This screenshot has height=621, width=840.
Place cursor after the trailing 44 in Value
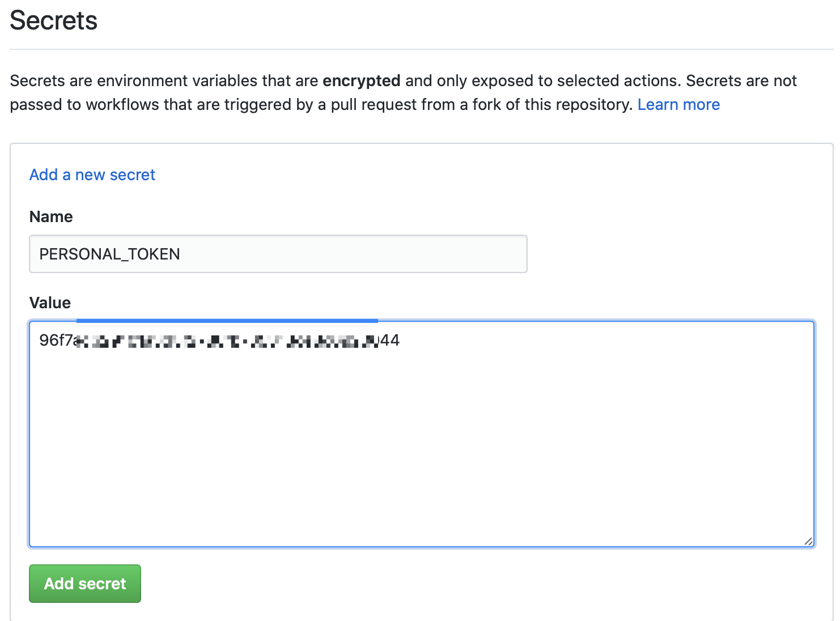pyautogui.click(x=401, y=341)
